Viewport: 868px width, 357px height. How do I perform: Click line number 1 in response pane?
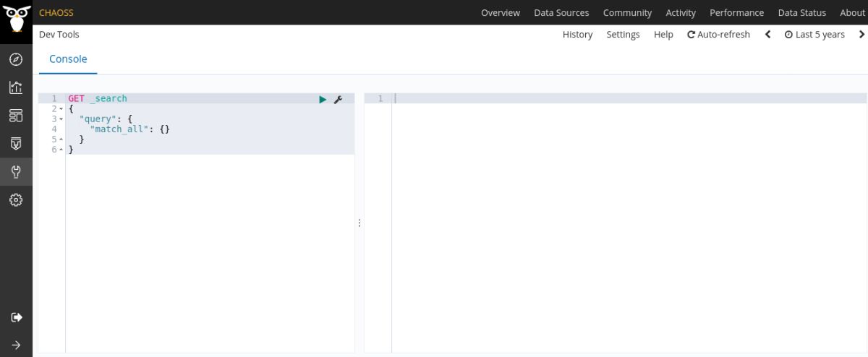coord(380,99)
